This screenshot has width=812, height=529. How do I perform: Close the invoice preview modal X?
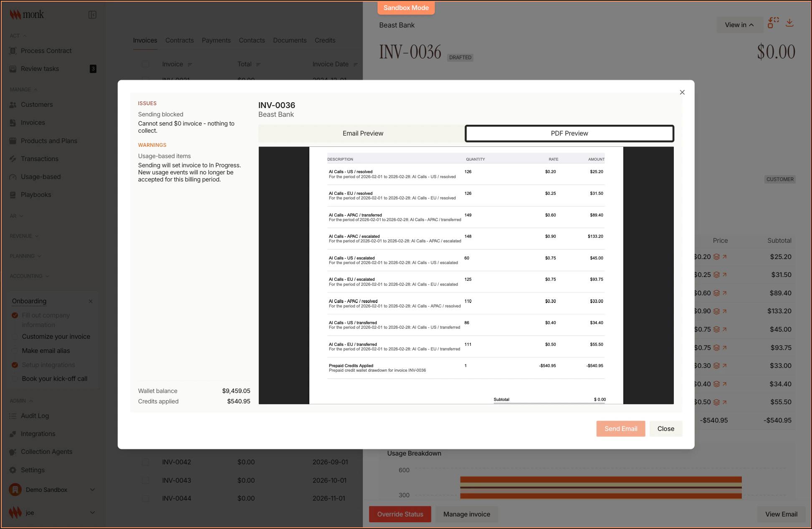click(682, 92)
